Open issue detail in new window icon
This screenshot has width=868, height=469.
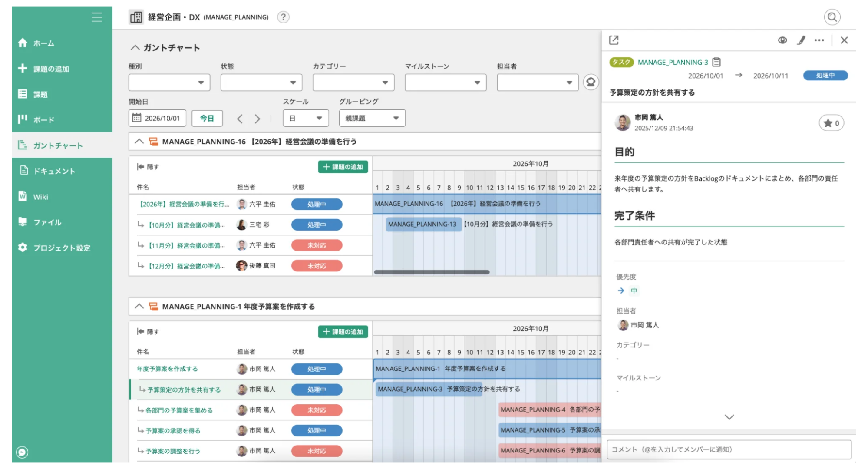(614, 40)
